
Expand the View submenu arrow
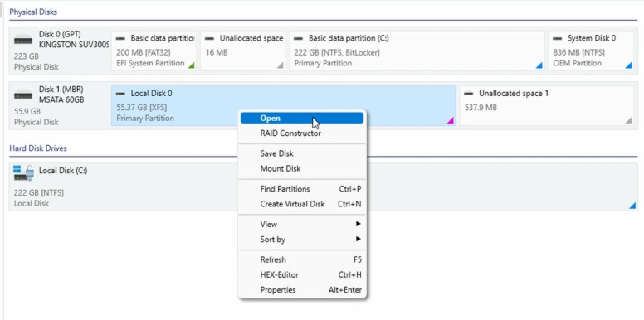[x=359, y=225]
